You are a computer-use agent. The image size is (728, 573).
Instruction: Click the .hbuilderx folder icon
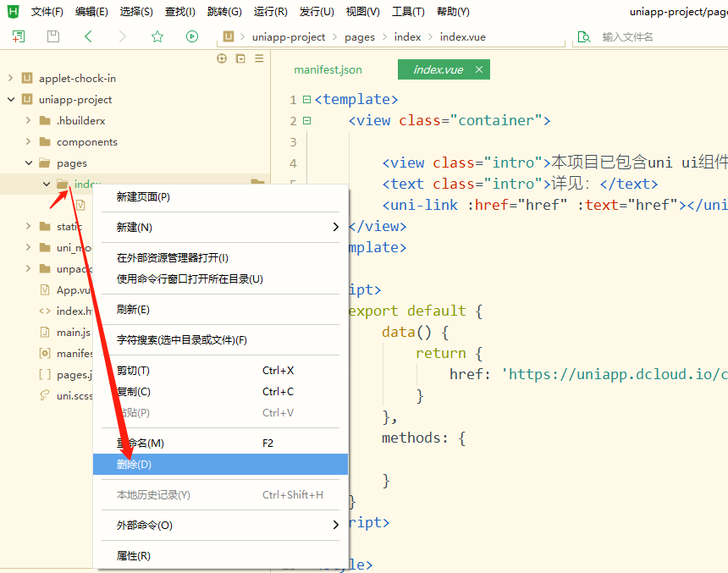(x=45, y=121)
